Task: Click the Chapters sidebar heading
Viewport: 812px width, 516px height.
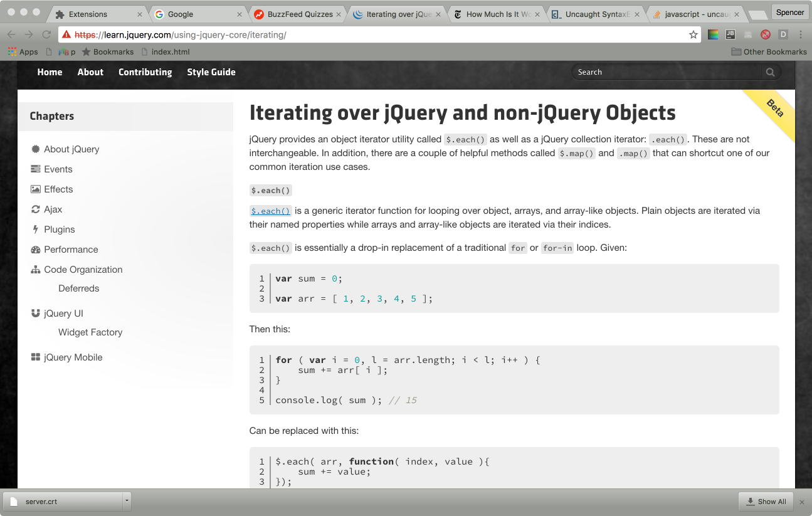Action: [52, 116]
